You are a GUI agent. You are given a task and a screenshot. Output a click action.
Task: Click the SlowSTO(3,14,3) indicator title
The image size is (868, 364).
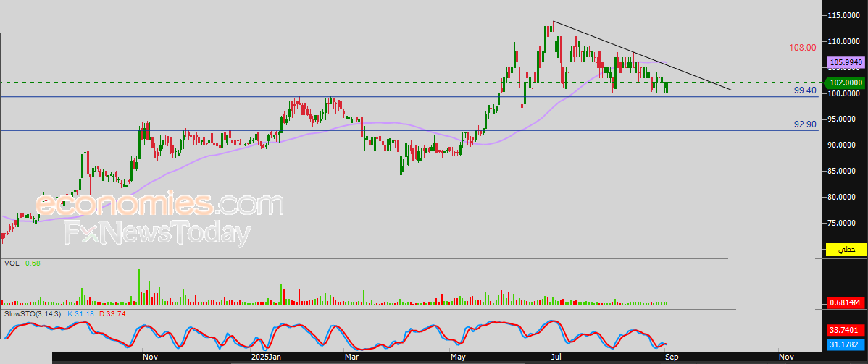33,313
